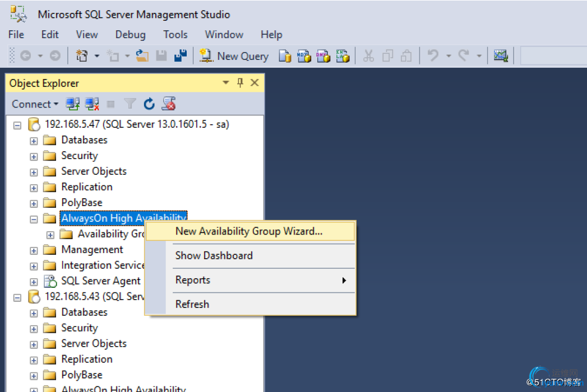Click the Navigate Forward arrow icon
Image resolution: width=587 pixels, height=392 pixels.
tap(55, 56)
